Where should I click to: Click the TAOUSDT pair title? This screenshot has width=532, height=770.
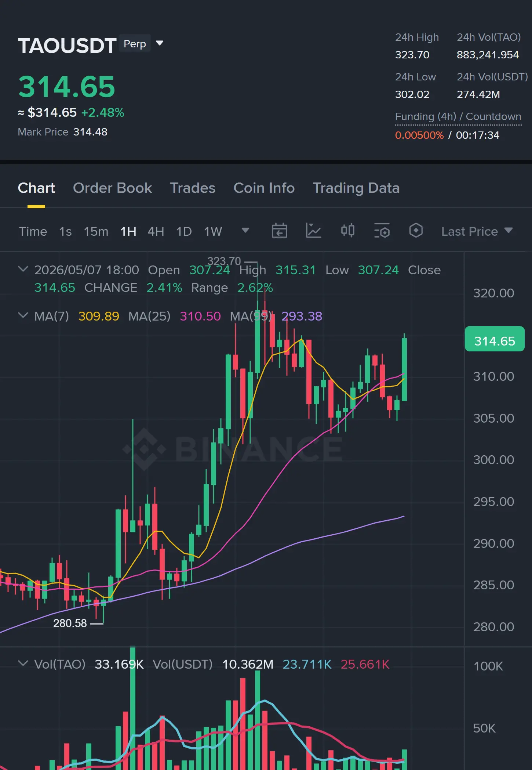pyautogui.click(x=67, y=46)
